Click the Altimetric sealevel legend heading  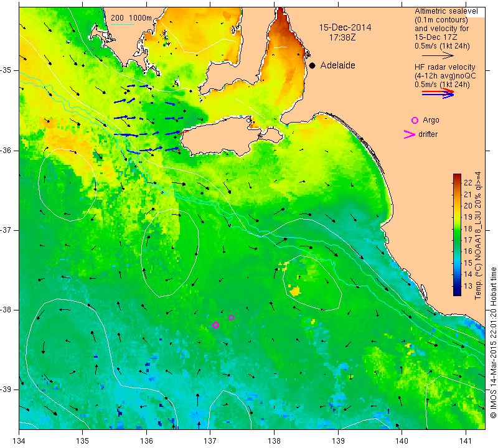click(446, 11)
